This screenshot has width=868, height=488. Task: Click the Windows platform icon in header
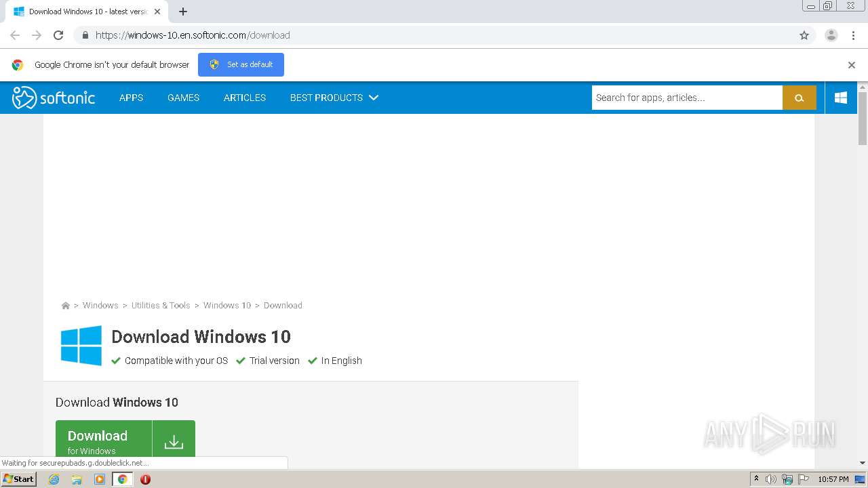841,98
